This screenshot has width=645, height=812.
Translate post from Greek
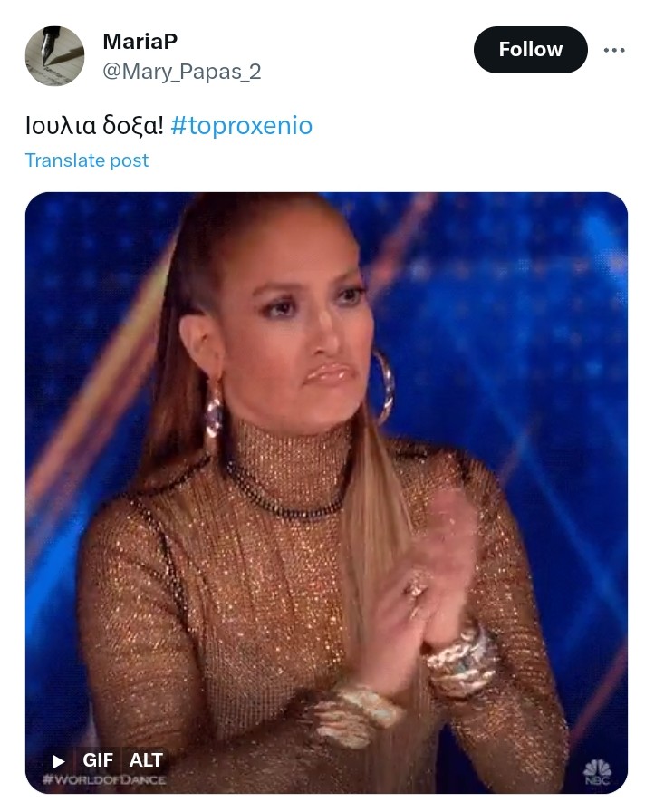pos(87,160)
